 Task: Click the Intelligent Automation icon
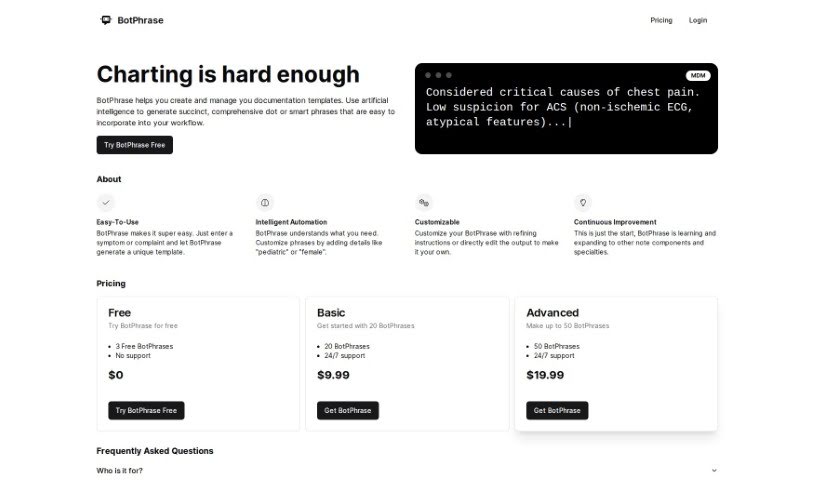click(265, 201)
